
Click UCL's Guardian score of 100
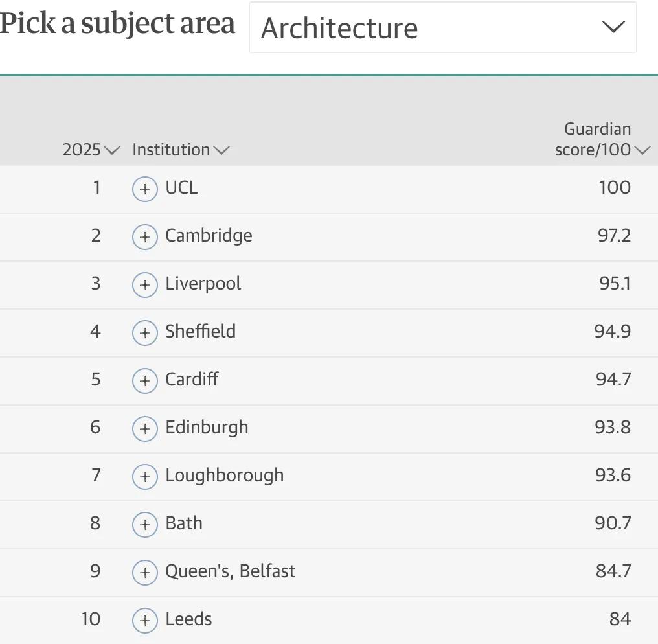coord(615,188)
